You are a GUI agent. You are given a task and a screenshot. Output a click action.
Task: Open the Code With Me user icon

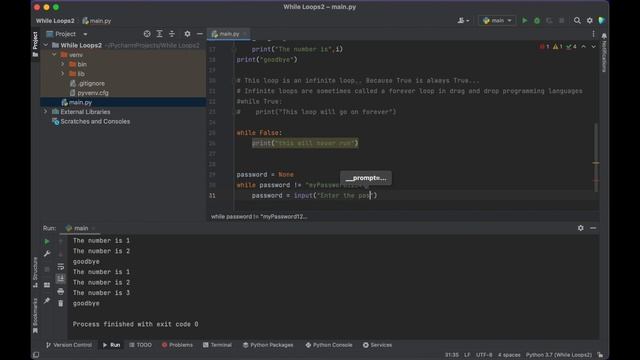[463, 20]
